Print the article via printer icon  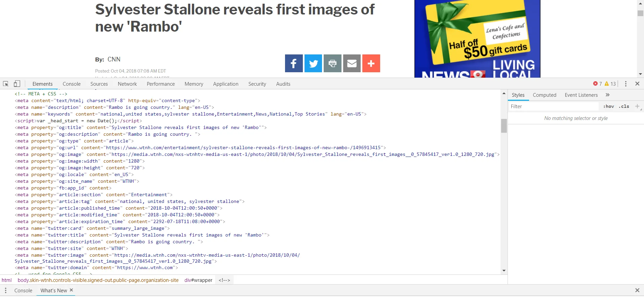click(332, 63)
